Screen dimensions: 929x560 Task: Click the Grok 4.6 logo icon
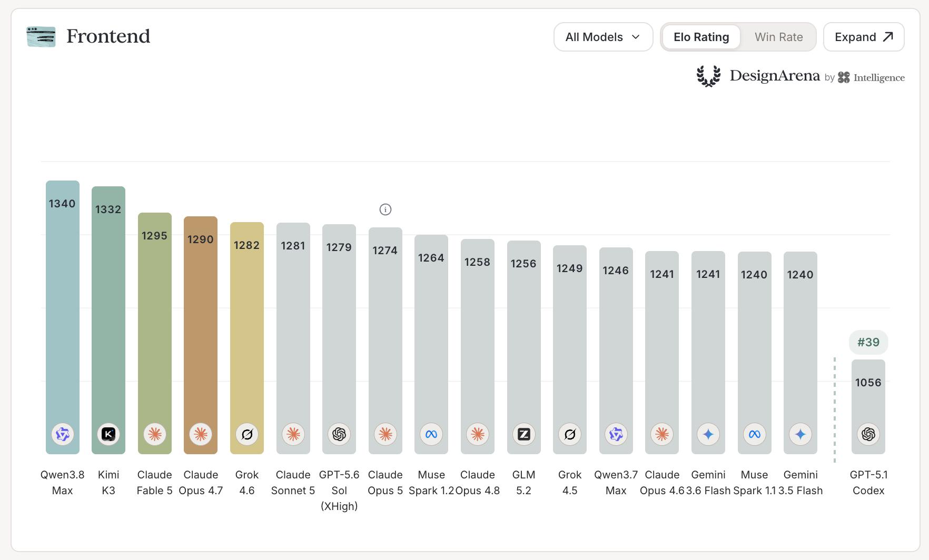point(247,434)
